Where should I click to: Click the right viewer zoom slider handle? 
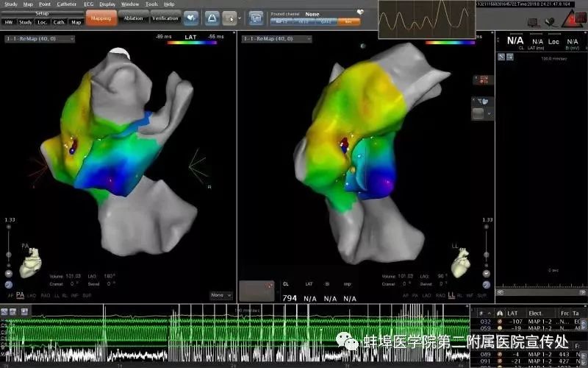click(487, 255)
